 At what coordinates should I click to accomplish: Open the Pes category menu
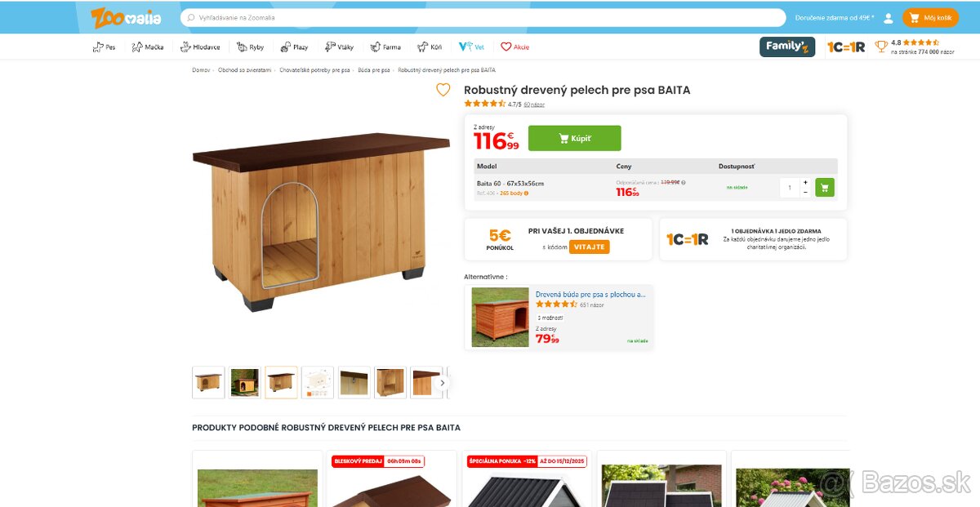point(104,47)
